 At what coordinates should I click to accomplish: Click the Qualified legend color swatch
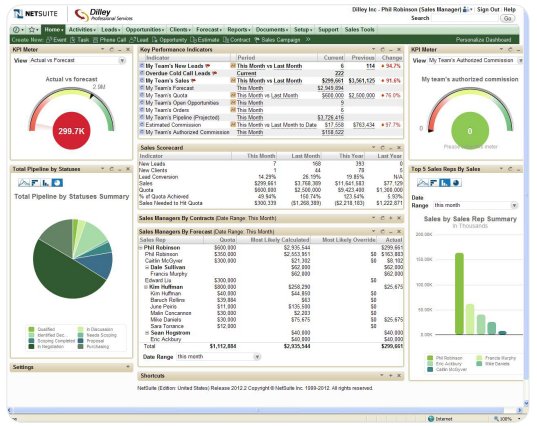tap(32, 329)
